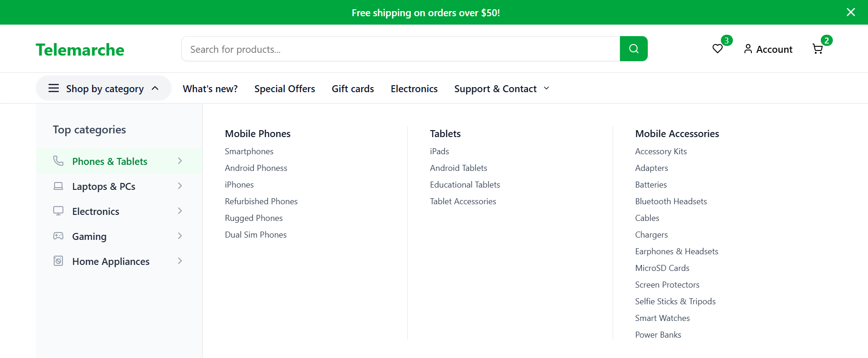Click the green search magnifier button
The image size is (868, 358).
click(x=633, y=49)
